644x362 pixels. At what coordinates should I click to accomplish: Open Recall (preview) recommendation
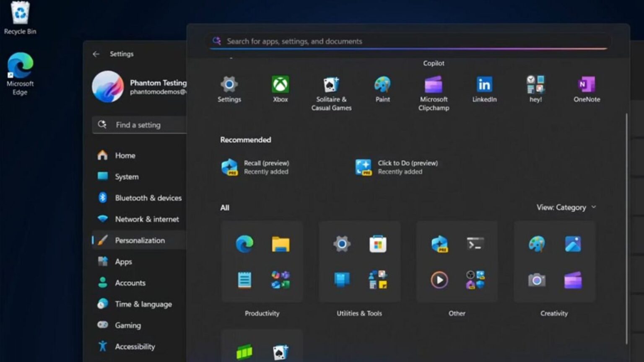pos(255,167)
